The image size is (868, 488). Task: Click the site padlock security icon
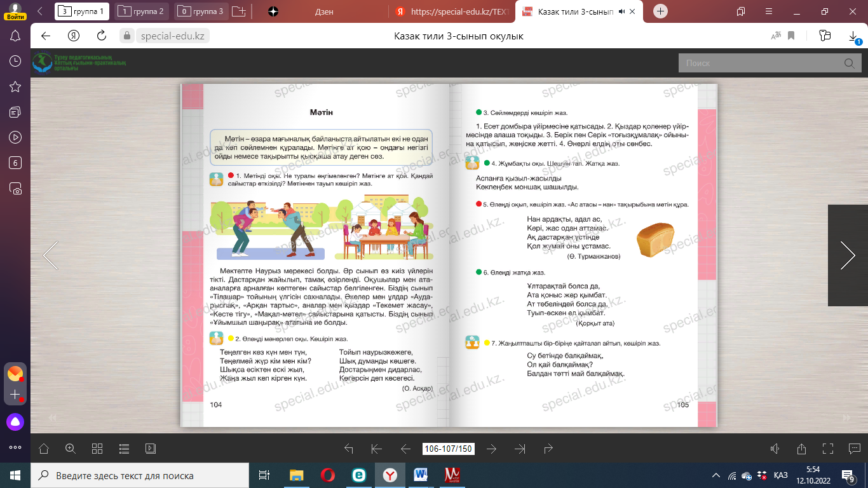(x=126, y=36)
